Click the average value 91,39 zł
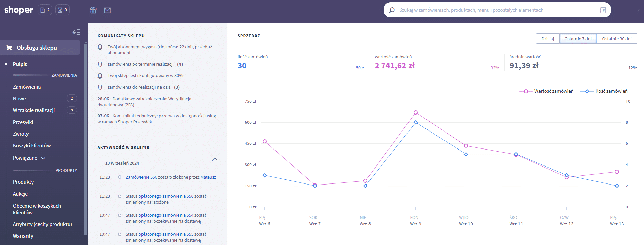 524,66
